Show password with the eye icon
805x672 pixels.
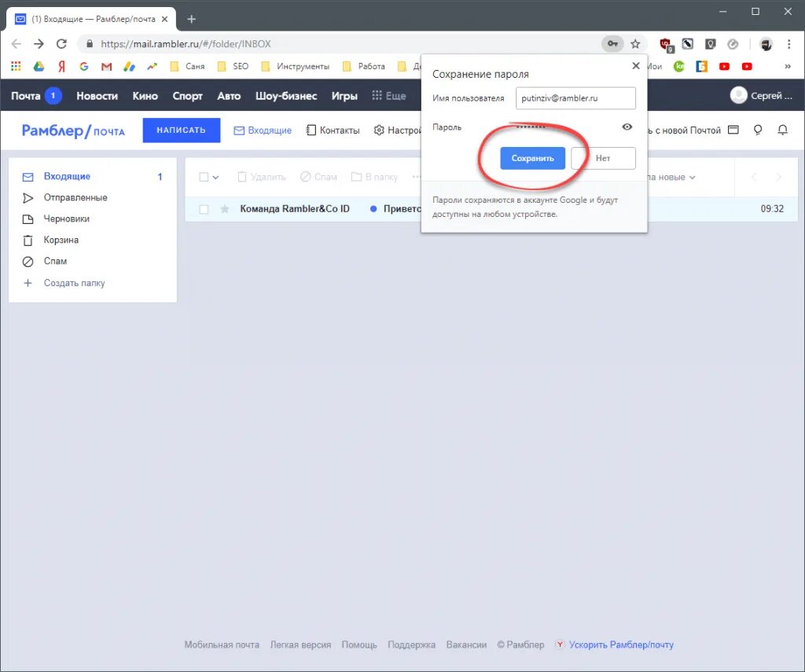(x=627, y=127)
